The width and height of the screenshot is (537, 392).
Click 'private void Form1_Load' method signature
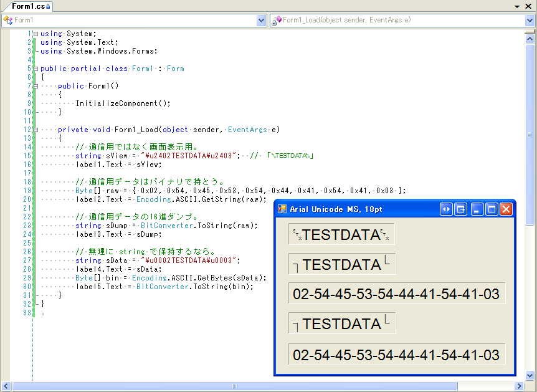click(x=169, y=130)
